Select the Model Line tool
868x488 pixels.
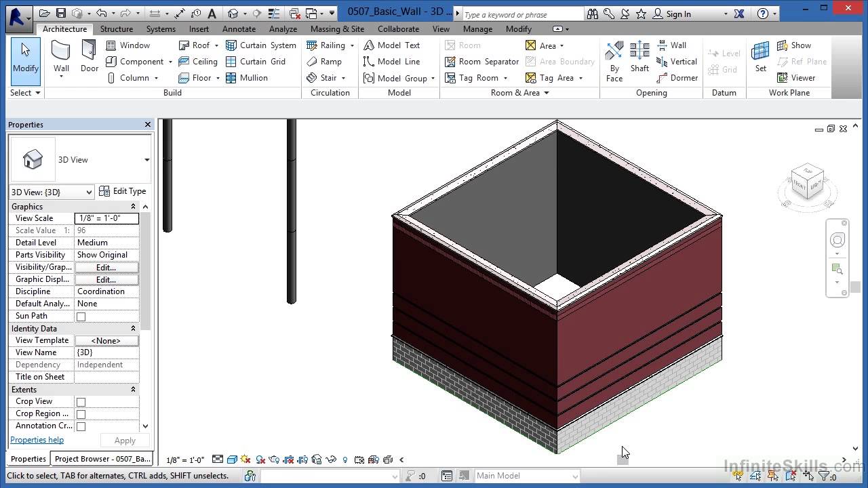tap(392, 62)
